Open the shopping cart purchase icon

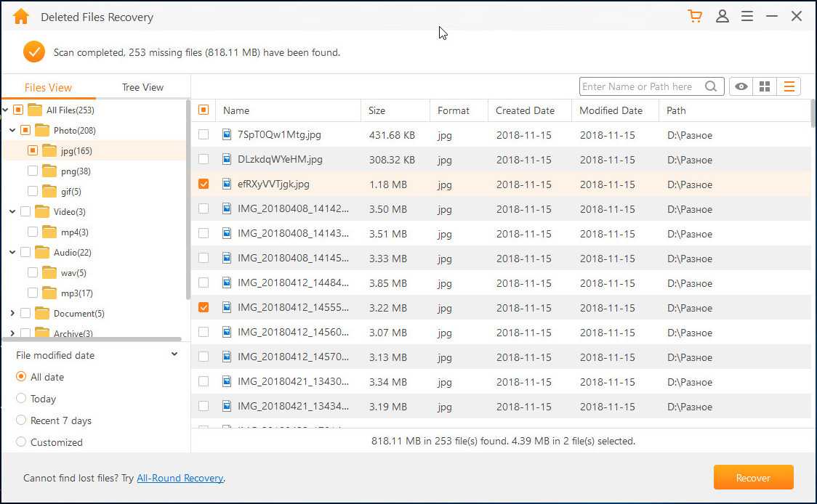[695, 16]
